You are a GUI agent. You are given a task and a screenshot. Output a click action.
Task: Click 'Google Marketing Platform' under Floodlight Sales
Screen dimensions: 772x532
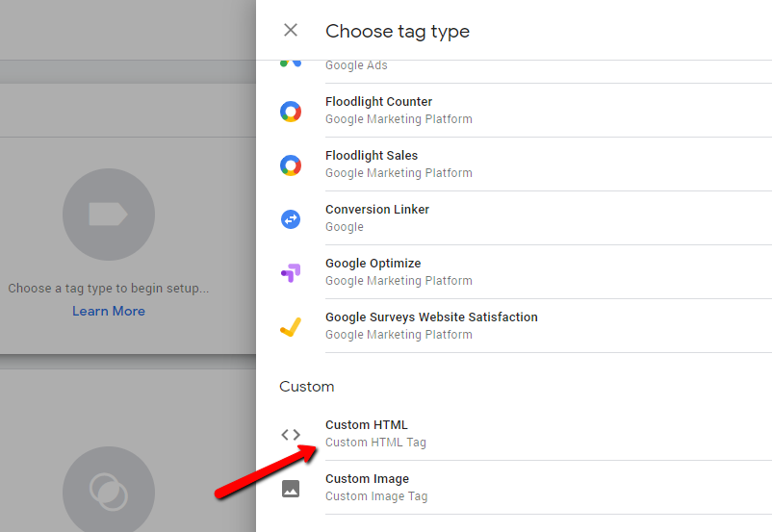point(399,173)
